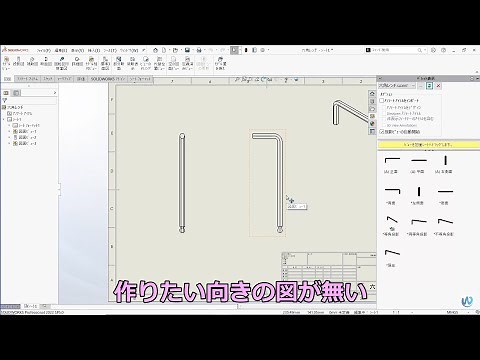Screen dimensions: 480x360
Task: Click the Replace Model (ビュー置き換え) icon
Action: coord(220,63)
